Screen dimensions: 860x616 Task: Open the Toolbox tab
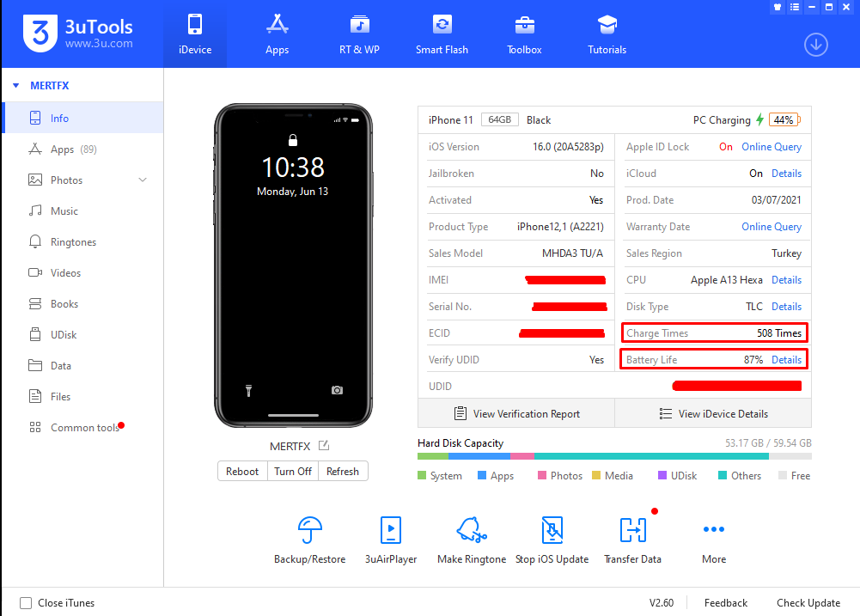pyautogui.click(x=524, y=34)
